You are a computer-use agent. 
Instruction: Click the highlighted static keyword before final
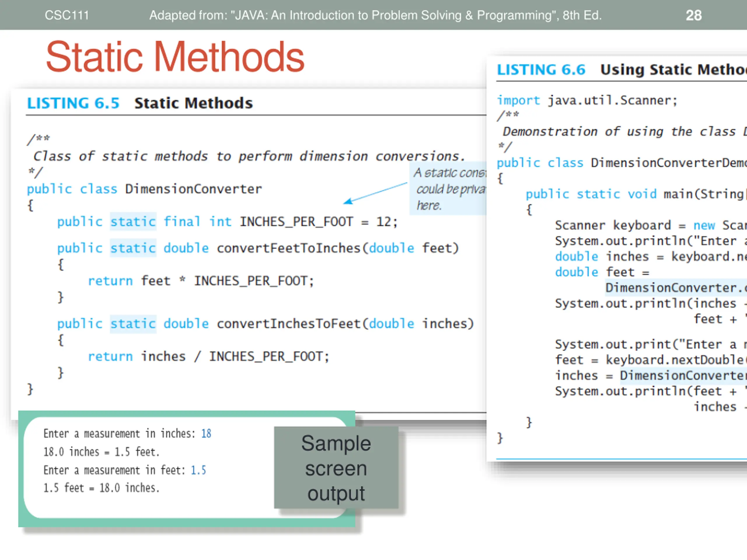click(x=133, y=222)
